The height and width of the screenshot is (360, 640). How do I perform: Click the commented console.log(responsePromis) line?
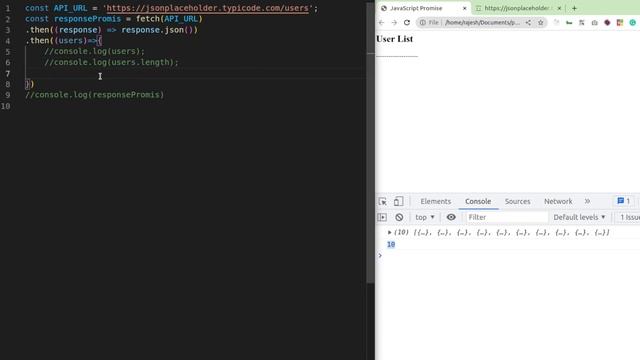[94, 95]
